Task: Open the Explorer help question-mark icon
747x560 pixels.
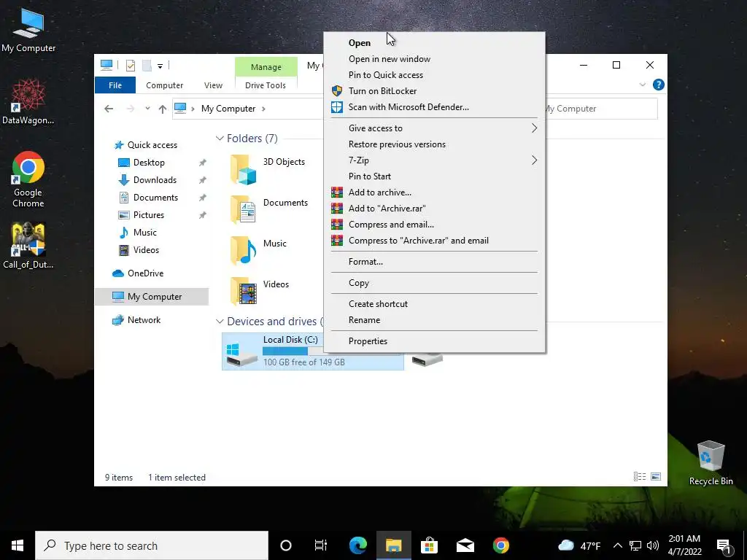Action: 659,85
